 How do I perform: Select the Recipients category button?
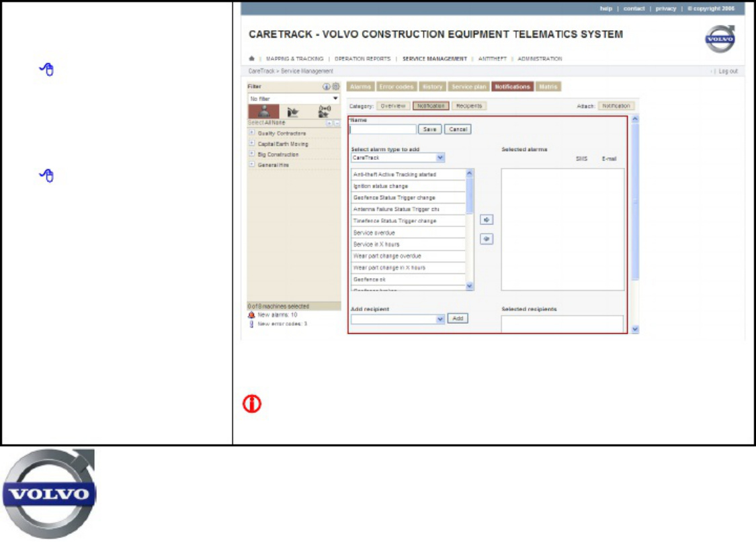click(x=469, y=106)
